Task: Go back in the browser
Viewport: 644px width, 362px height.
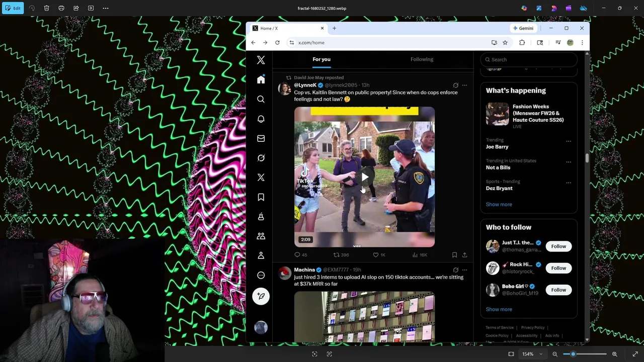Action: click(253, 43)
